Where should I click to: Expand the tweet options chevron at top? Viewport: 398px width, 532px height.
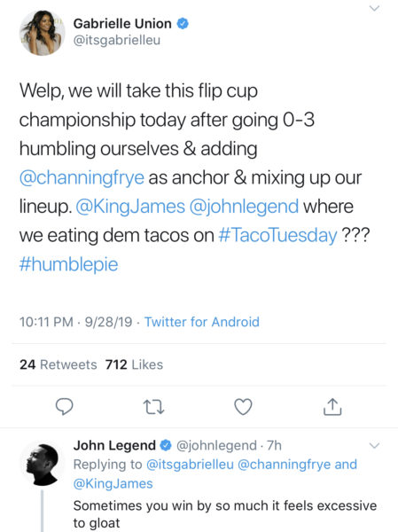coord(374,8)
